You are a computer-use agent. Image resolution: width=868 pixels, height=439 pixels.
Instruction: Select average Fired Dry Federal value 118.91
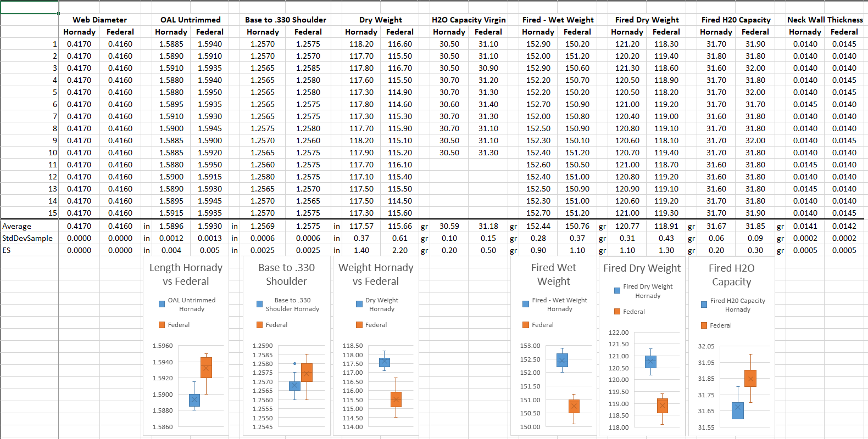pyautogui.click(x=666, y=226)
